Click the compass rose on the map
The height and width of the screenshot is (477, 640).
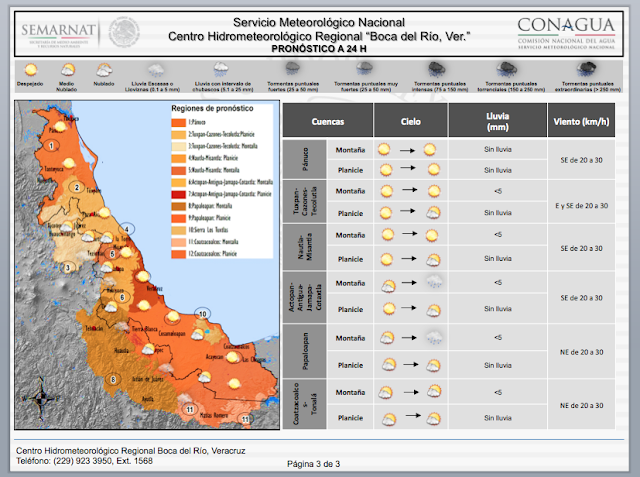pyautogui.click(x=41, y=398)
